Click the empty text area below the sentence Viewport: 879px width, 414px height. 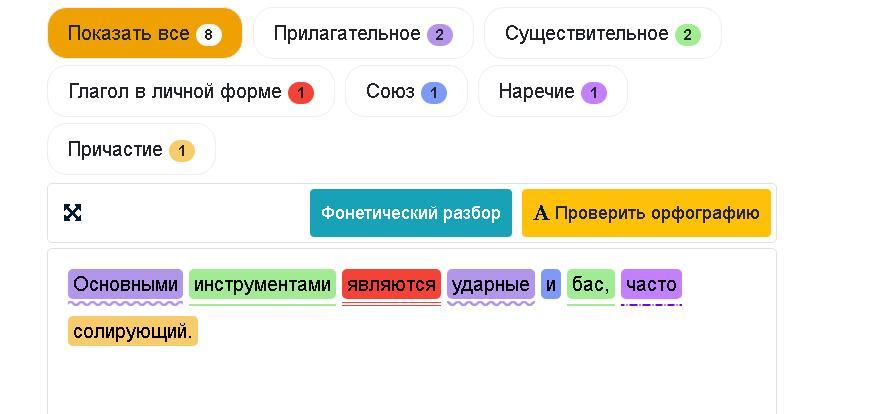(x=410, y=380)
